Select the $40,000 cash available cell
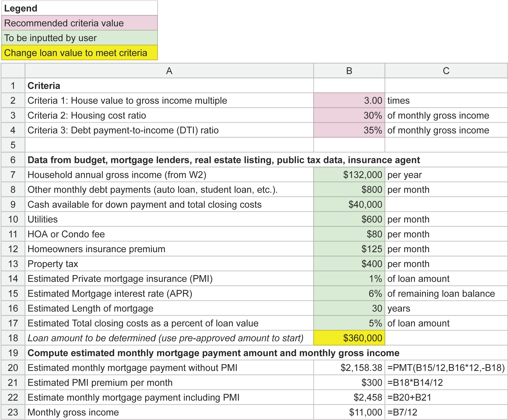This screenshot has height=420, width=508. coord(349,204)
